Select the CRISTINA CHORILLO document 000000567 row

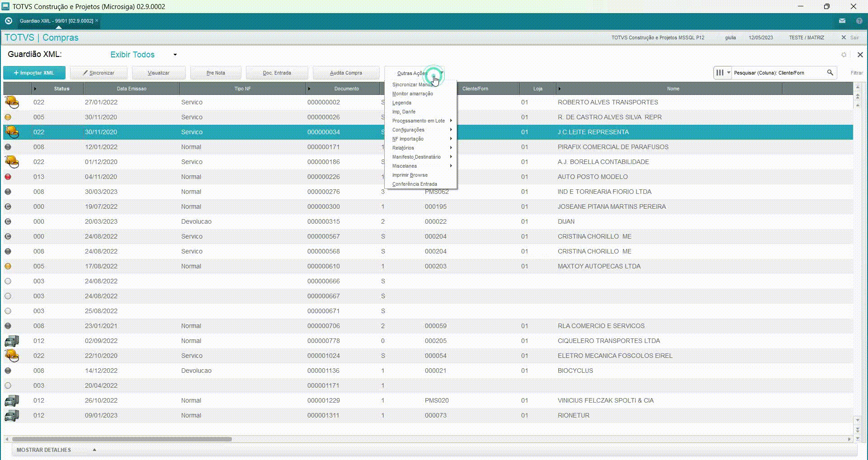click(428, 236)
